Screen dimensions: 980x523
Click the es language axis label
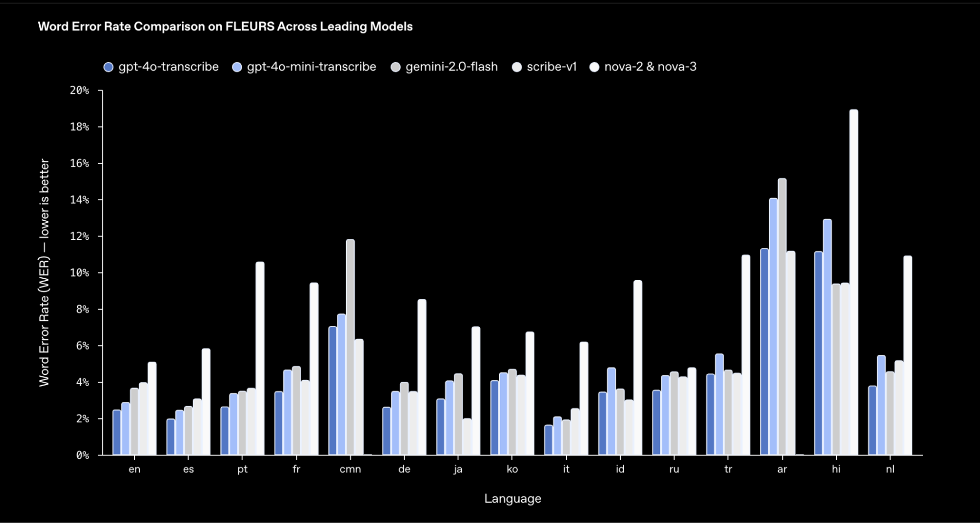click(x=188, y=470)
